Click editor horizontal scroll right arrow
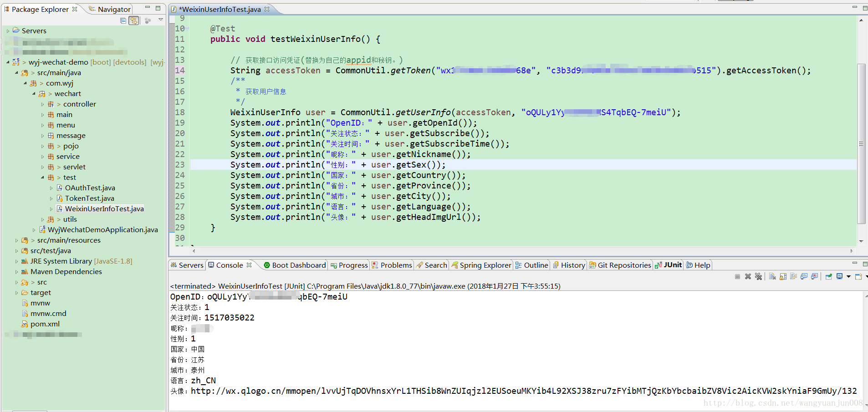This screenshot has height=412, width=868. (x=852, y=251)
